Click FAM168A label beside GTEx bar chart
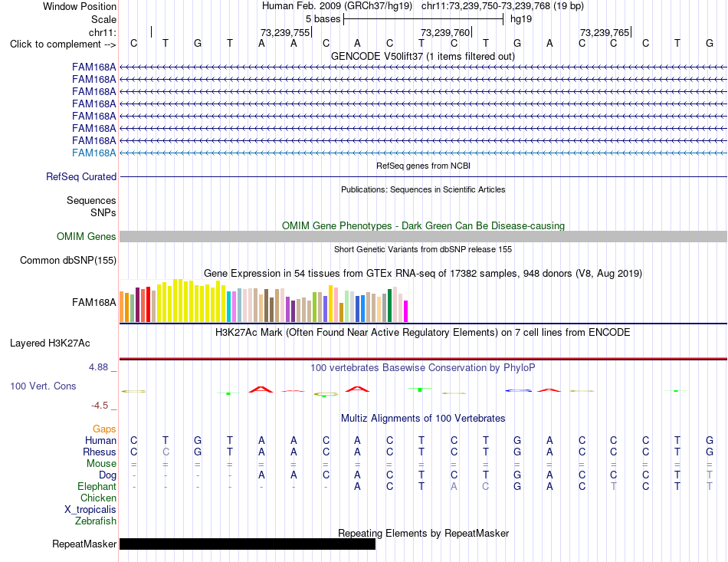 point(93,302)
